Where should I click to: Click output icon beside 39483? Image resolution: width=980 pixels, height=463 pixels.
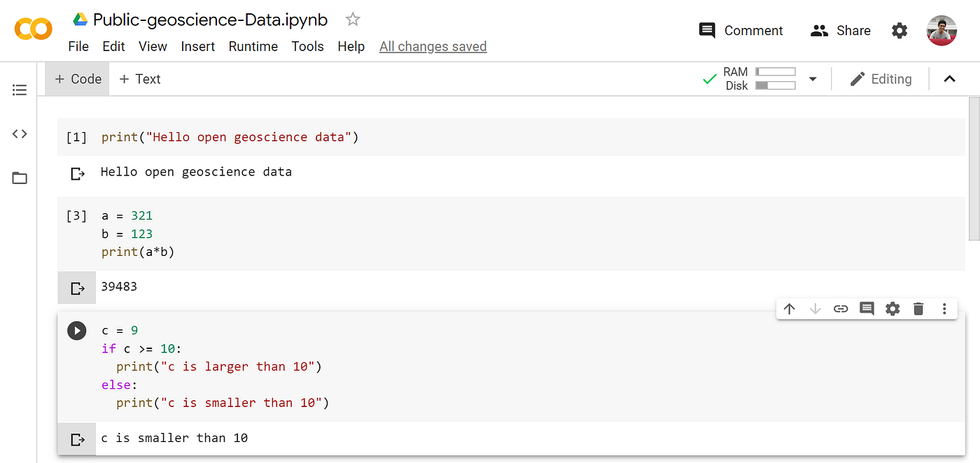[78, 287]
